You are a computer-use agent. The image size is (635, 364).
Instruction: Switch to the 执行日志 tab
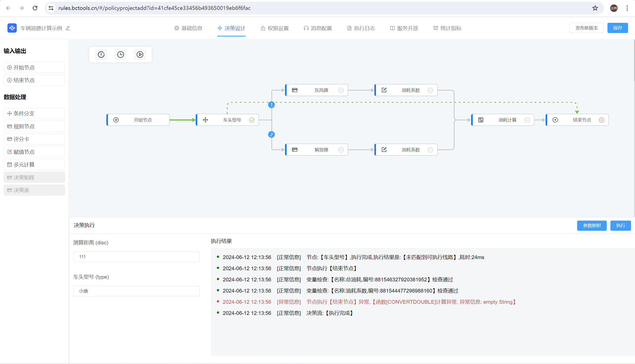361,28
